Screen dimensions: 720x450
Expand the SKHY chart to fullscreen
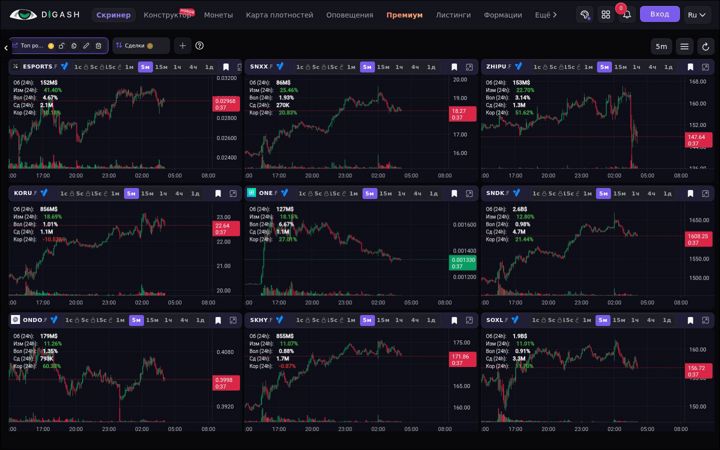(x=469, y=321)
